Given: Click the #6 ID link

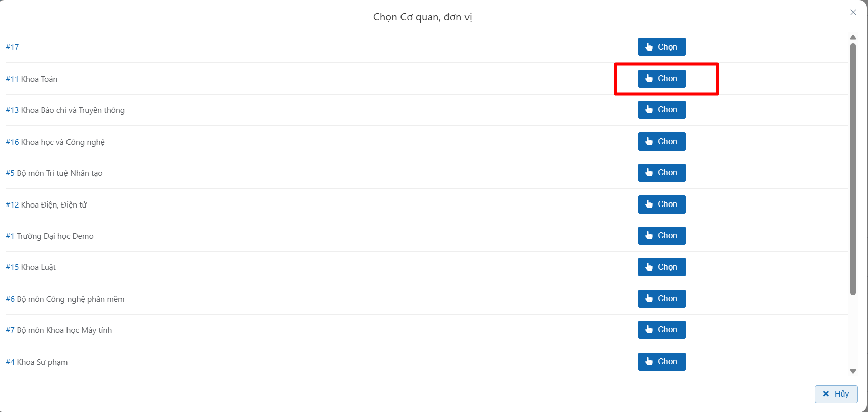Looking at the screenshot, I should click(10, 299).
